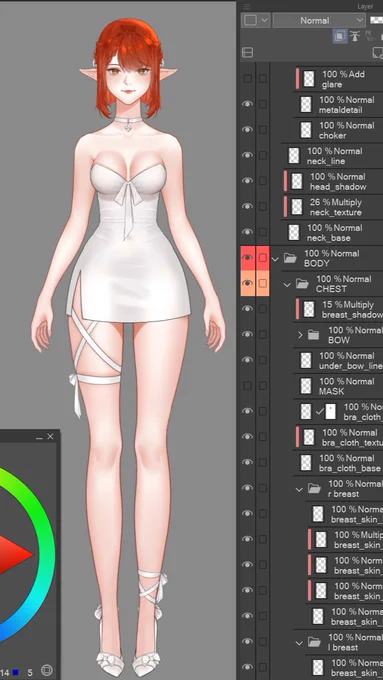Viewport: 383px width, 680px height.
Task: Collapse the CHEST folder
Action: [x=287, y=284]
